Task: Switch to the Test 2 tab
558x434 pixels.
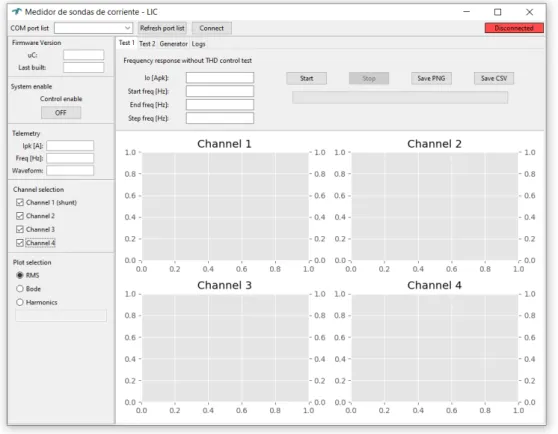Action: tap(147, 44)
